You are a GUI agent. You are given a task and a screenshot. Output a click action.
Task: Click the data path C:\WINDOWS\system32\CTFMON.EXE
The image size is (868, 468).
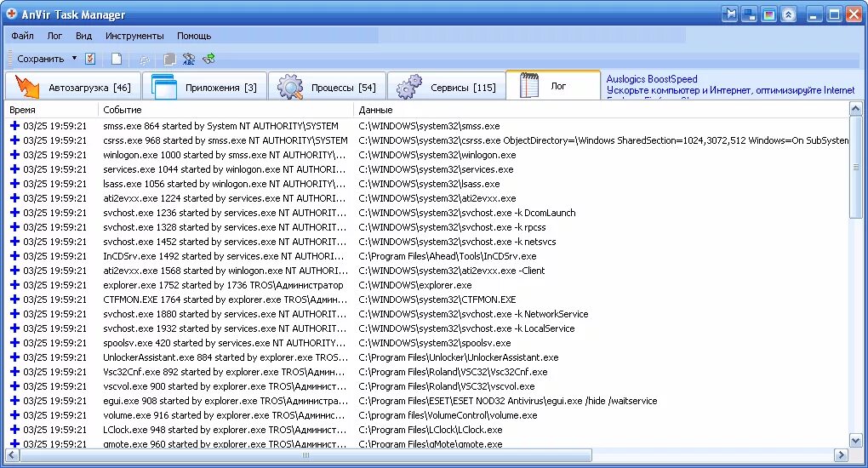(x=437, y=299)
